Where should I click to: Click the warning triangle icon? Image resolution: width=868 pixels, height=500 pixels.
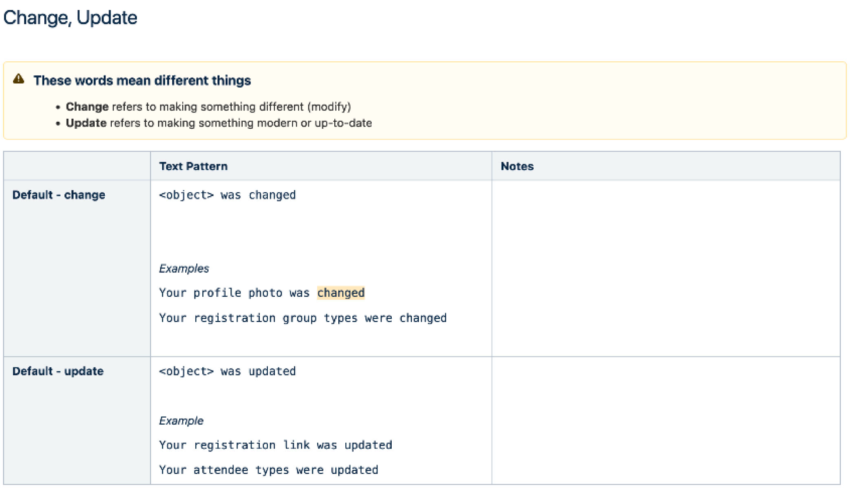pyautogui.click(x=18, y=79)
